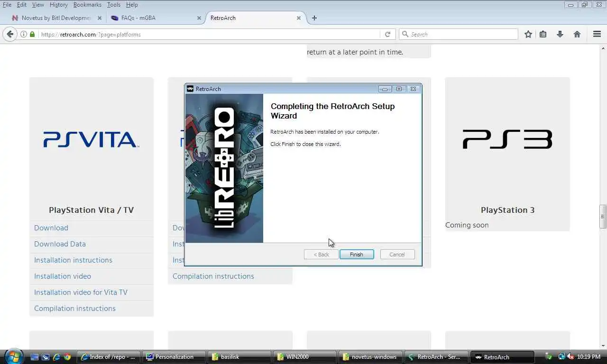Click the green check tray icon
Screen dimensions: 607x364
[x=549, y=357]
